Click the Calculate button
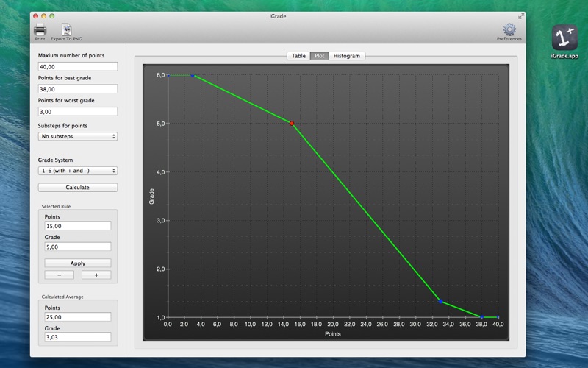 [78, 188]
